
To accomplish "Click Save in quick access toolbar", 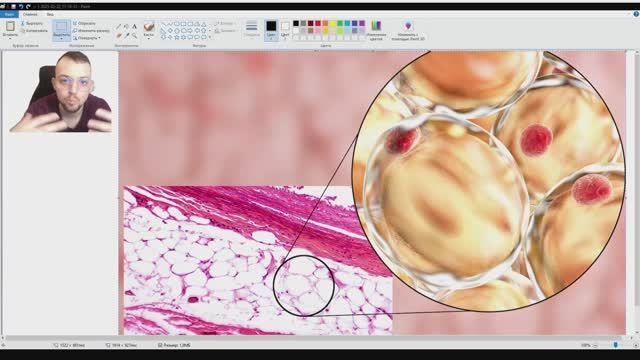I will pyautogui.click(x=13, y=7).
